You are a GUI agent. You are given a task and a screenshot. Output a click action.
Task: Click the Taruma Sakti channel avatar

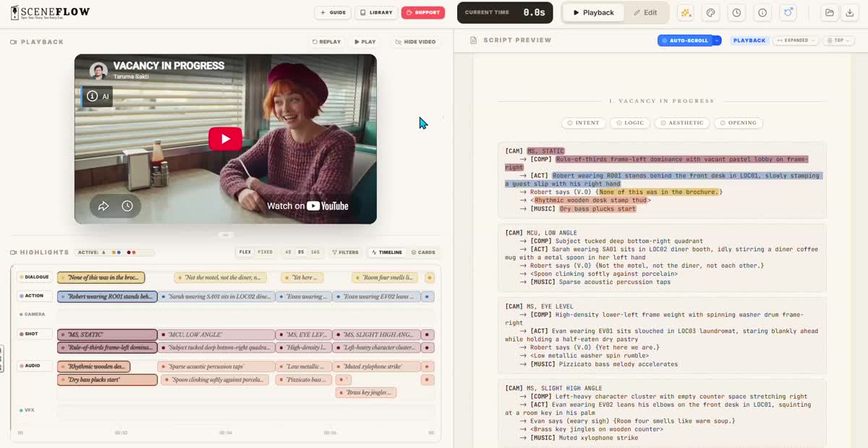98,70
